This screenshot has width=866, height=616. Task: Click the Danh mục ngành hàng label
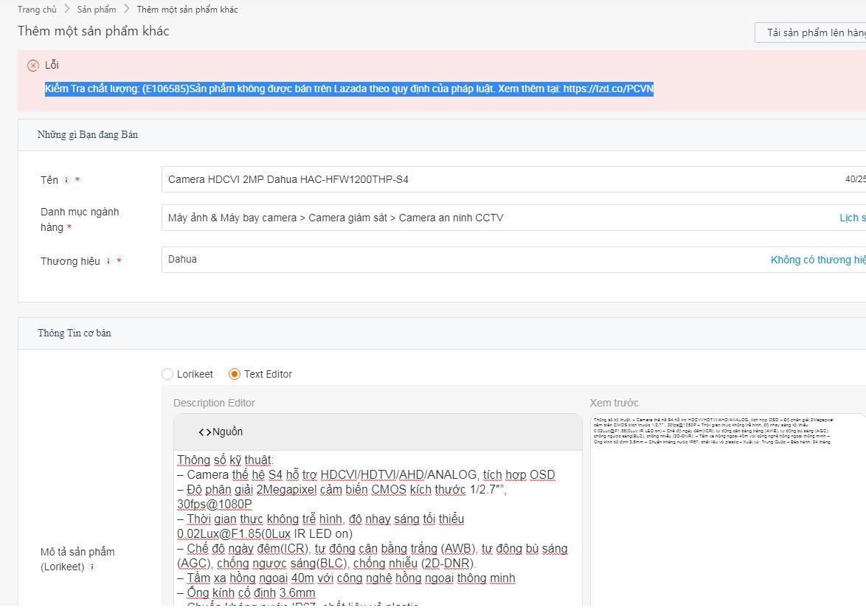[80, 219]
